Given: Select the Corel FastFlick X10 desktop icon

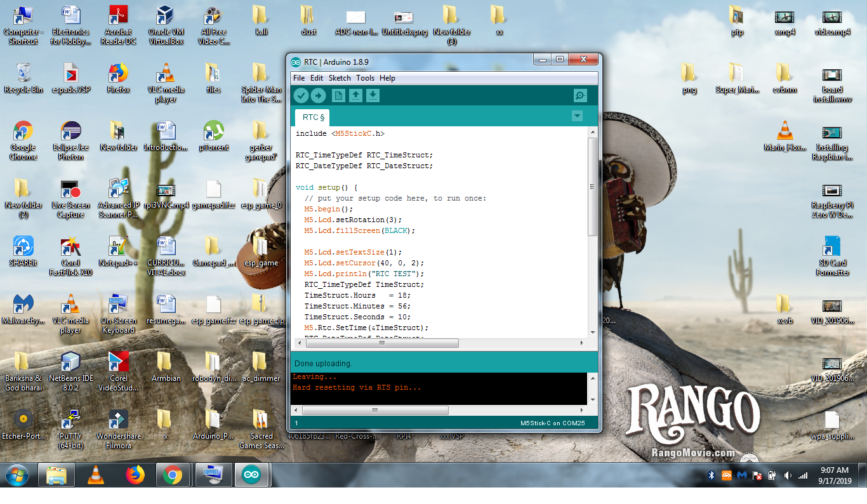Looking at the screenshot, I should tap(70, 256).
